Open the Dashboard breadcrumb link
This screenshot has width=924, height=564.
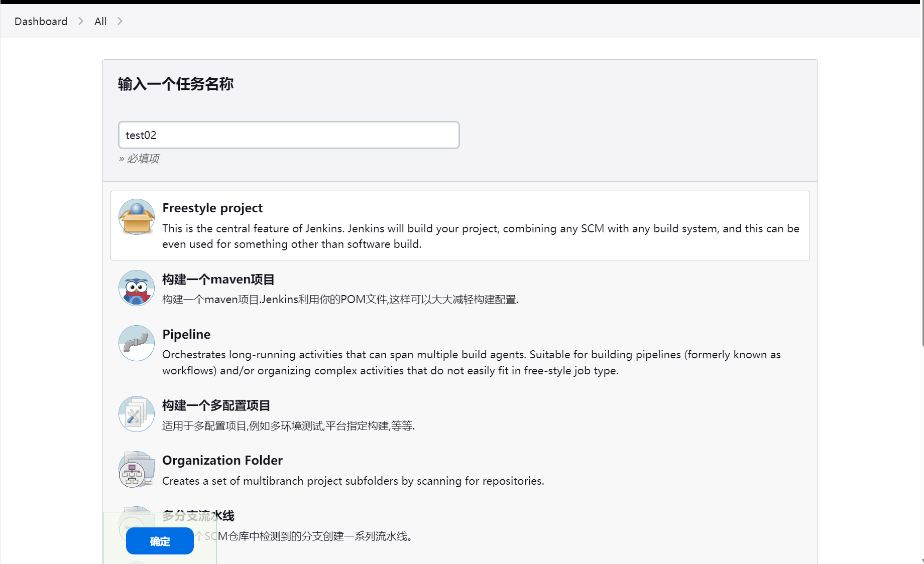(41, 21)
